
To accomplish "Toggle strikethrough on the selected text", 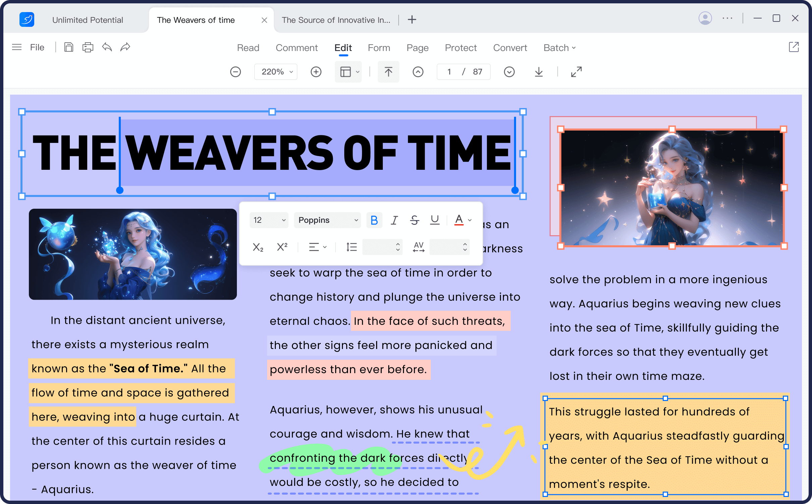I will tap(414, 220).
